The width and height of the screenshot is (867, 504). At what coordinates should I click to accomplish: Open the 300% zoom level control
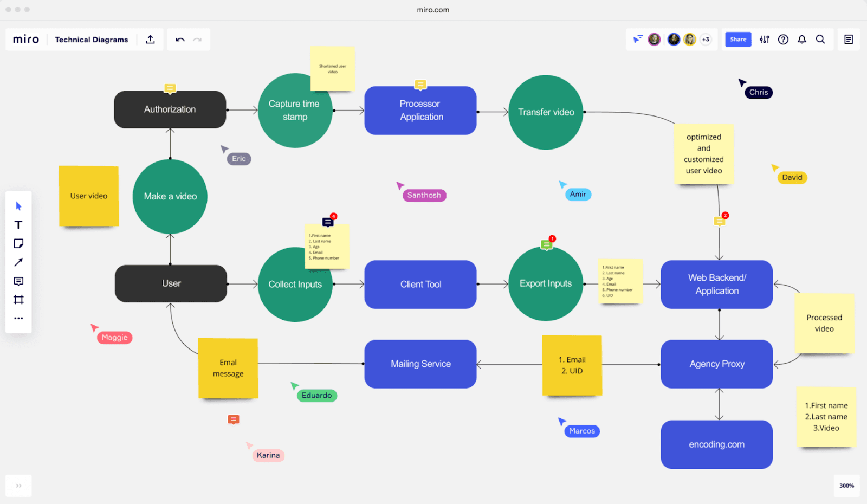pos(846,486)
